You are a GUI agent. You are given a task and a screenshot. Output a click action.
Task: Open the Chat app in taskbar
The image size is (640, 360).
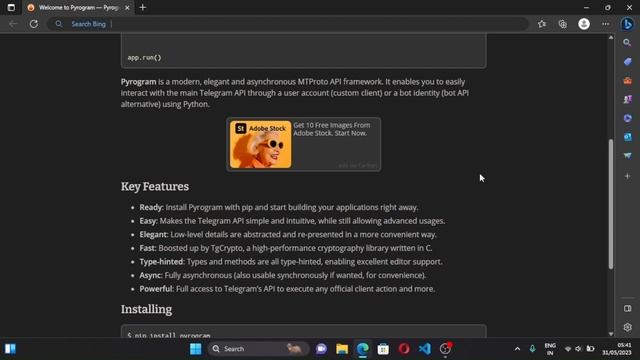(x=321, y=349)
